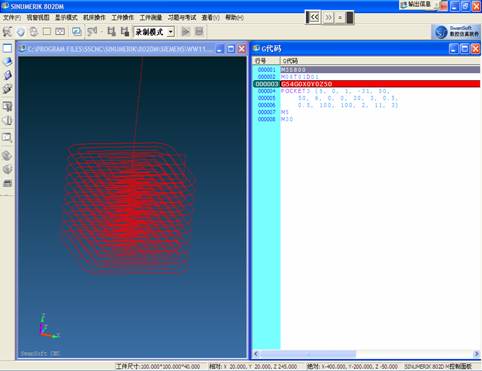Screen dimensions: 482x371
Task: Click the tilted purple block icon in sidebar
Action: coord(7,75)
